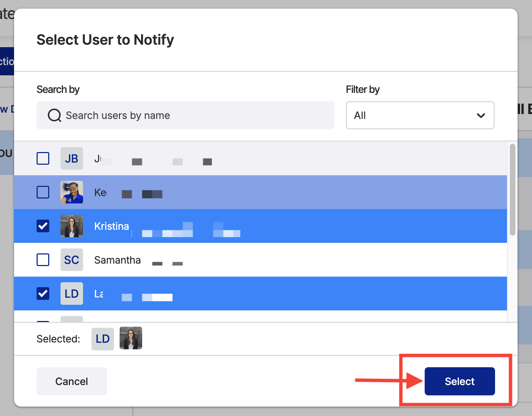
Task: Click Kristina's profile photo in the list
Action: point(72,226)
